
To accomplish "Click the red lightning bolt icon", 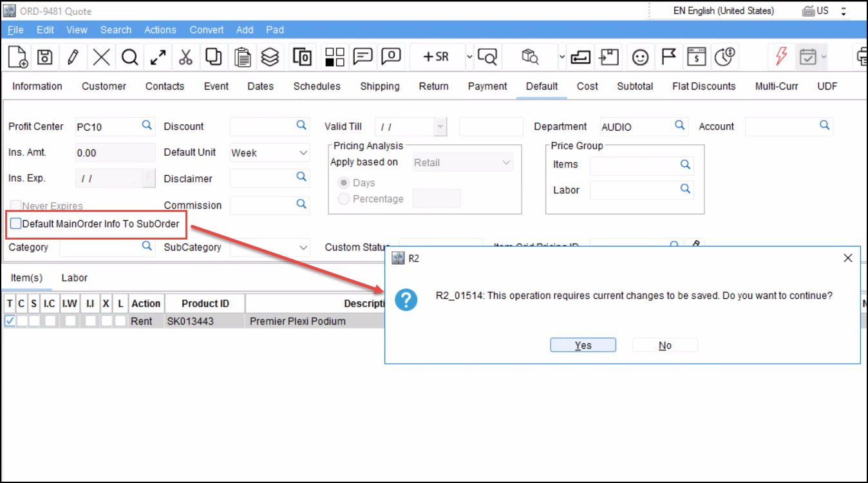I will [780, 57].
